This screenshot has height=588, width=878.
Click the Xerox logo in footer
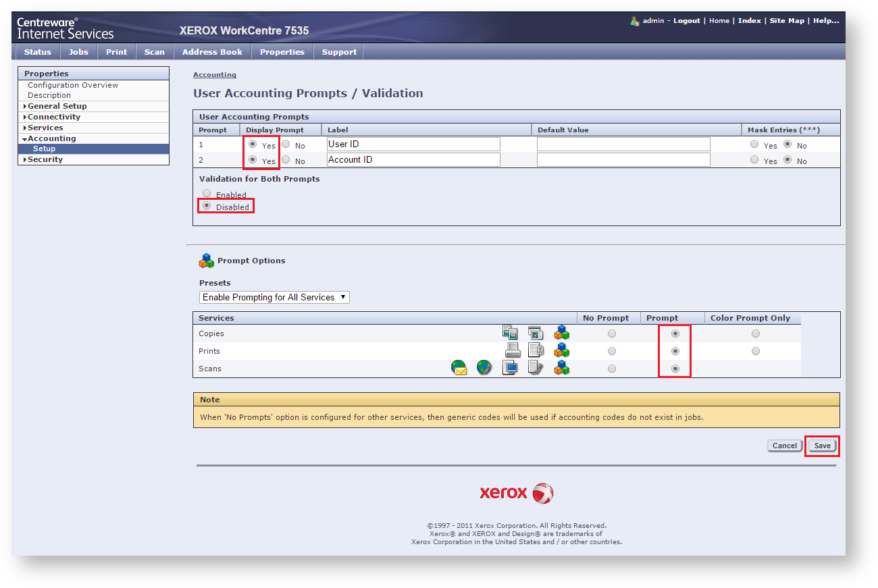point(517,493)
